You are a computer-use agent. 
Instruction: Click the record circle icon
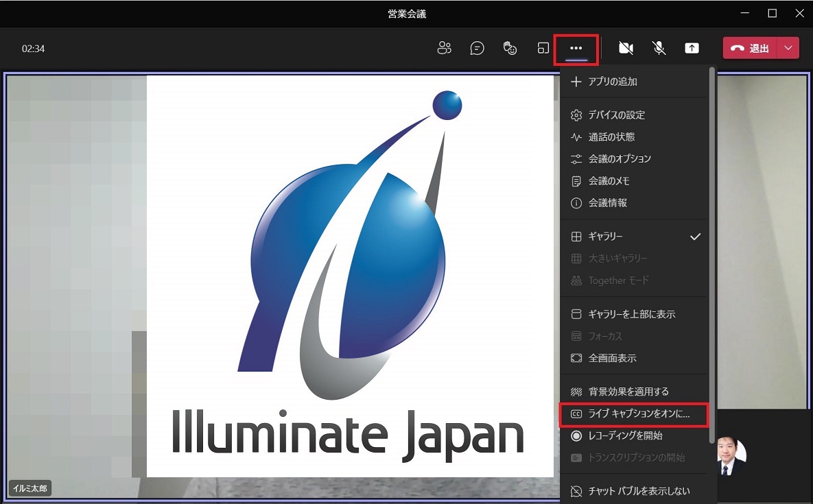coord(576,435)
